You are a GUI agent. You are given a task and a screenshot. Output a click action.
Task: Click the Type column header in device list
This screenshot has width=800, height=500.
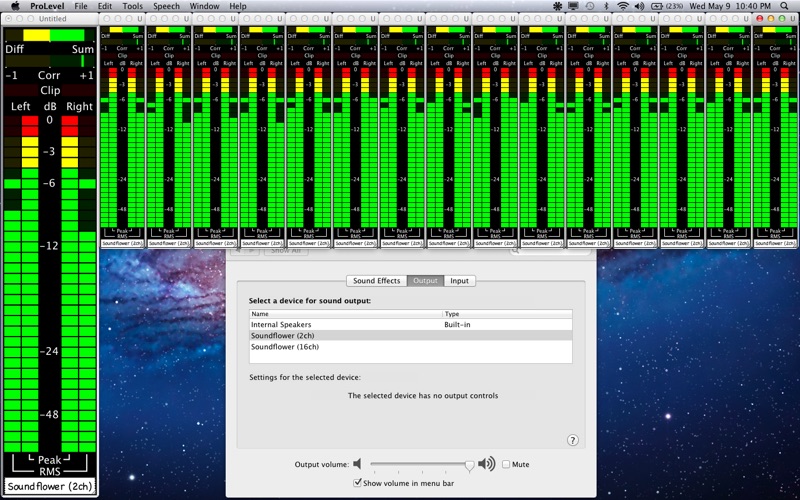[508, 314]
